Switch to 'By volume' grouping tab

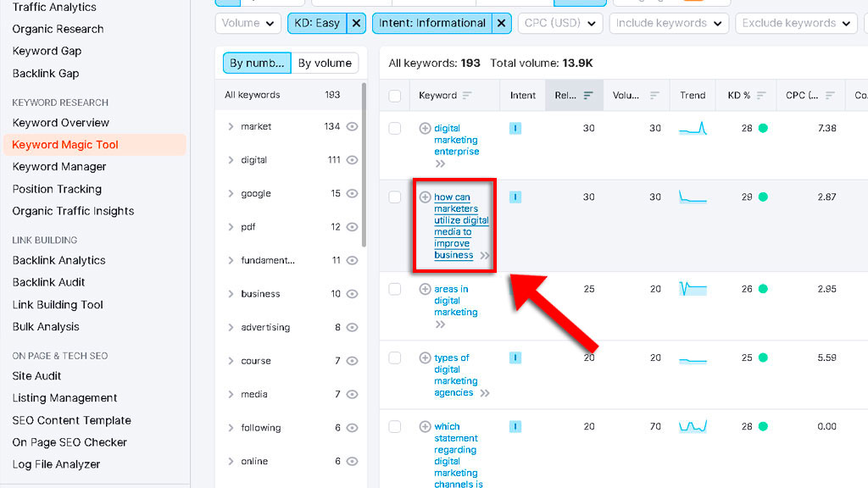[325, 63]
